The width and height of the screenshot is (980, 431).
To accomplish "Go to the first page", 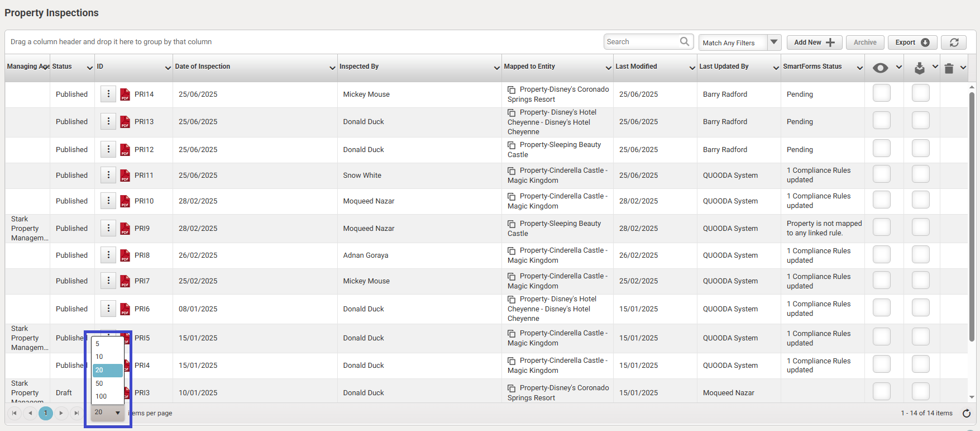I will pos(15,413).
